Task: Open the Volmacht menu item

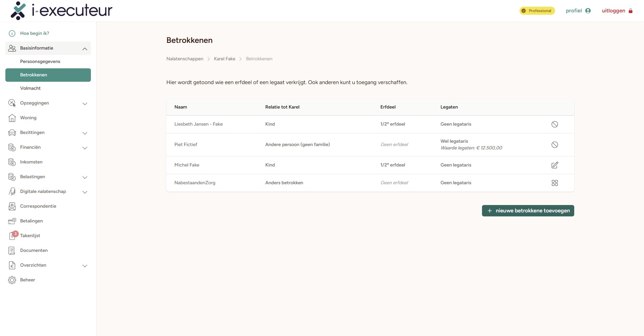Action: (x=31, y=88)
